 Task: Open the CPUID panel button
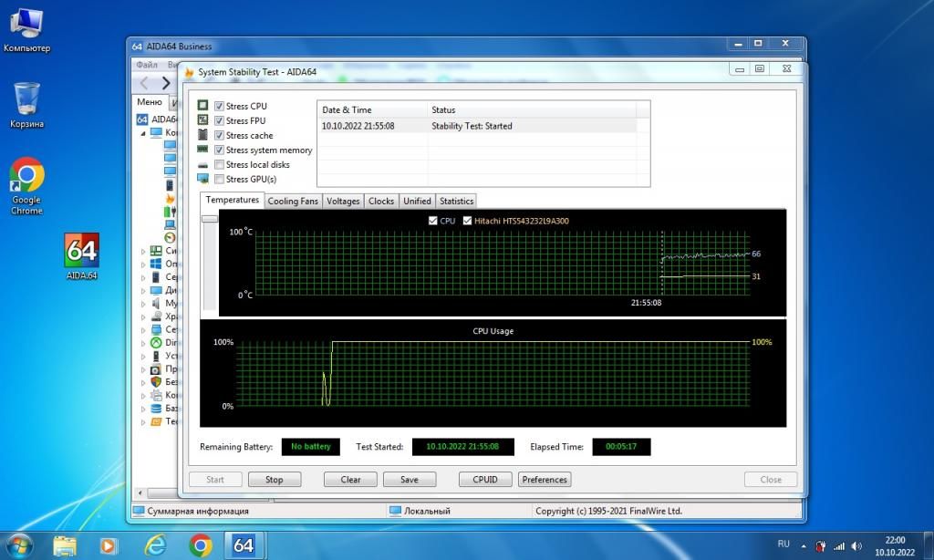pos(485,480)
